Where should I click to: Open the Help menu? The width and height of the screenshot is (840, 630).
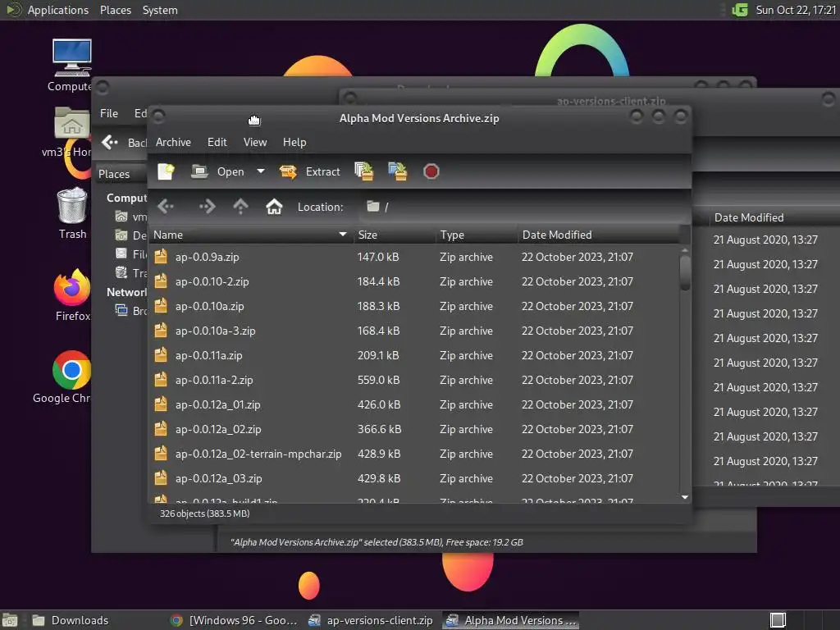[294, 142]
